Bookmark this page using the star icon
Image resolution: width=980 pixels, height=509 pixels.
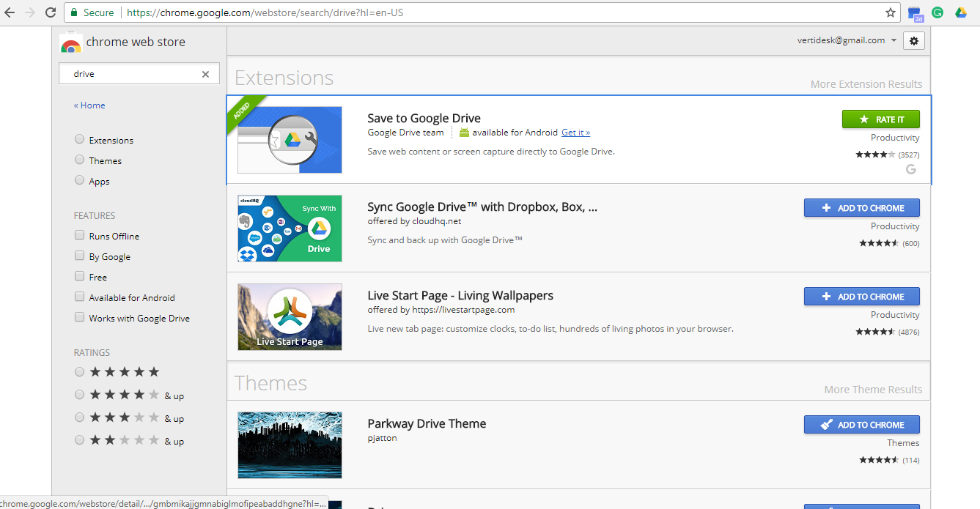coord(889,12)
